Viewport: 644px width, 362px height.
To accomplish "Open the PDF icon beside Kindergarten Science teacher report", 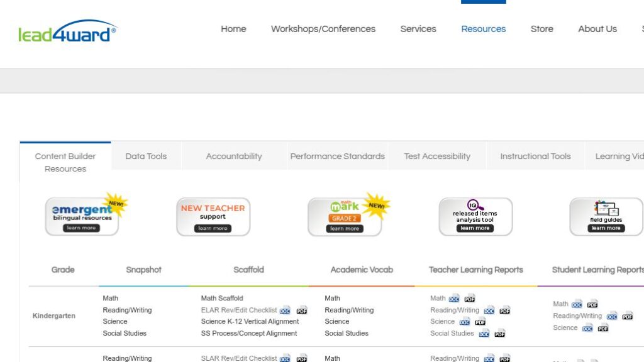I will pyautogui.click(x=480, y=322).
